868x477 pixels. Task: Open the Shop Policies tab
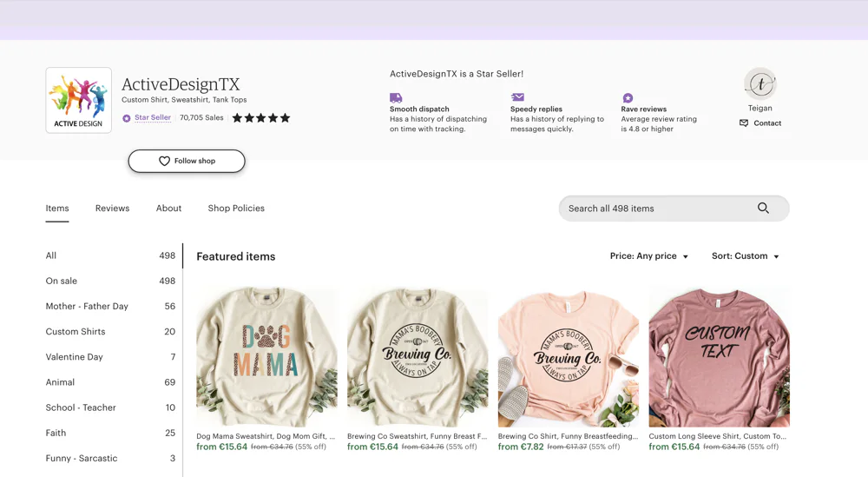pos(236,209)
